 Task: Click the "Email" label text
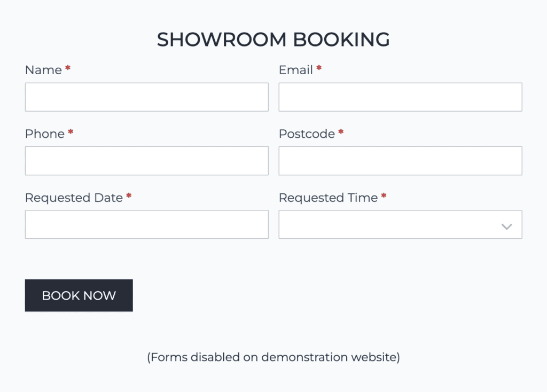[295, 70]
